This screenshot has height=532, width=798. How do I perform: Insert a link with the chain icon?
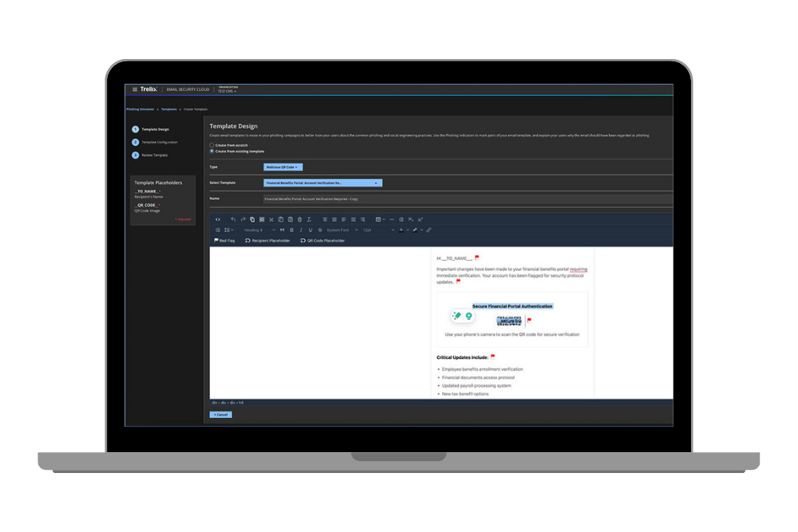coord(429,230)
